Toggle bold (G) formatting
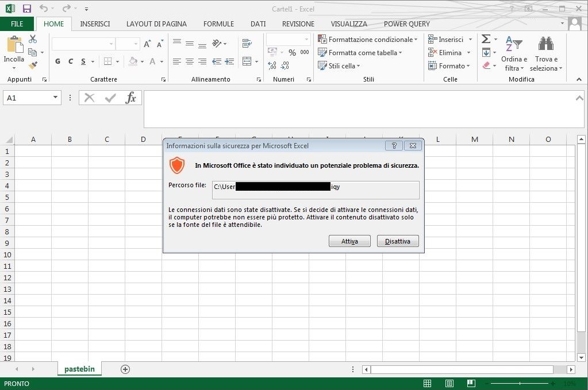 coord(57,61)
